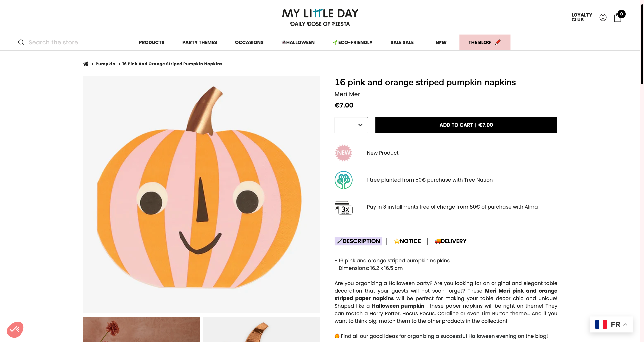
Task: Click the pink checkmark widget icon
Action: pyautogui.click(x=15, y=329)
